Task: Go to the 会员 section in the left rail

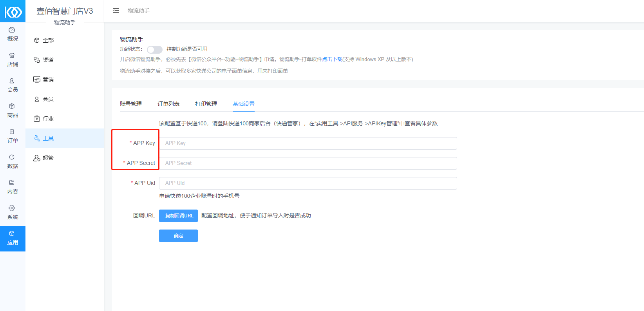Action: pyautogui.click(x=13, y=85)
